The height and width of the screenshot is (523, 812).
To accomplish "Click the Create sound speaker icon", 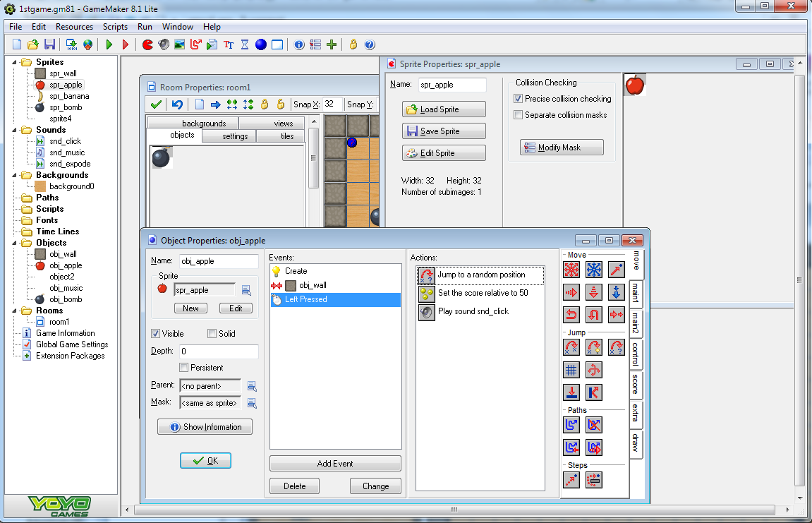I will [164, 44].
